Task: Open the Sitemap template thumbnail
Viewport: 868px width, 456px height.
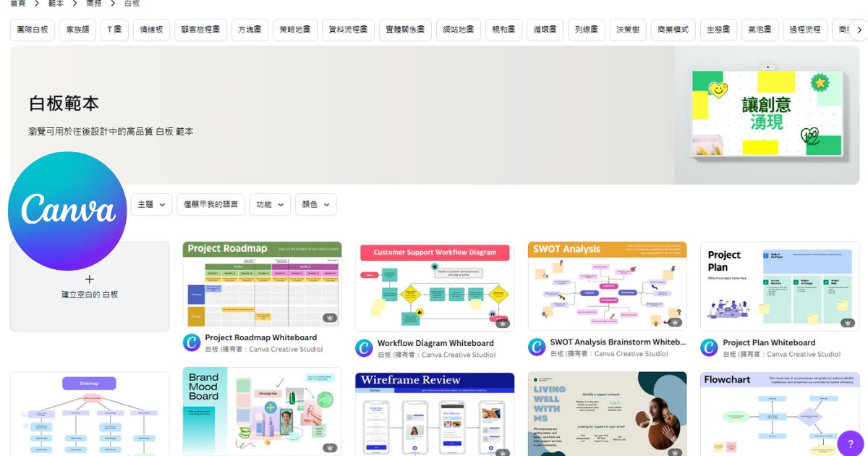Action: (90, 414)
